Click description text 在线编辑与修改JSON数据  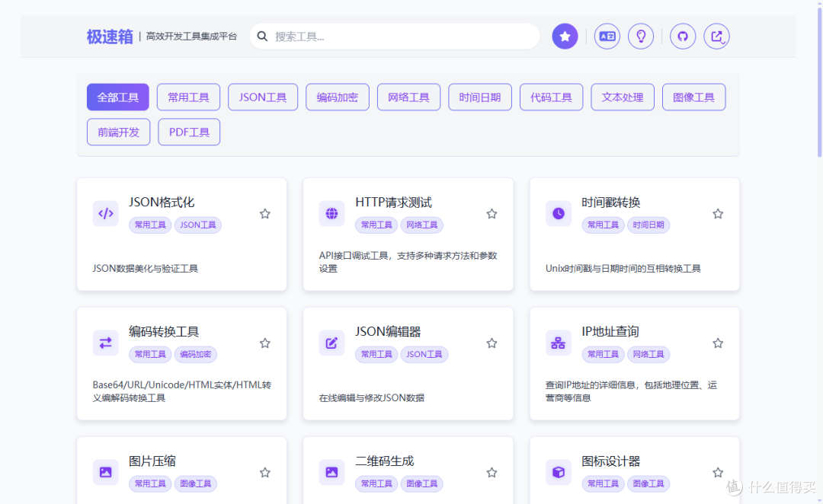click(x=372, y=398)
